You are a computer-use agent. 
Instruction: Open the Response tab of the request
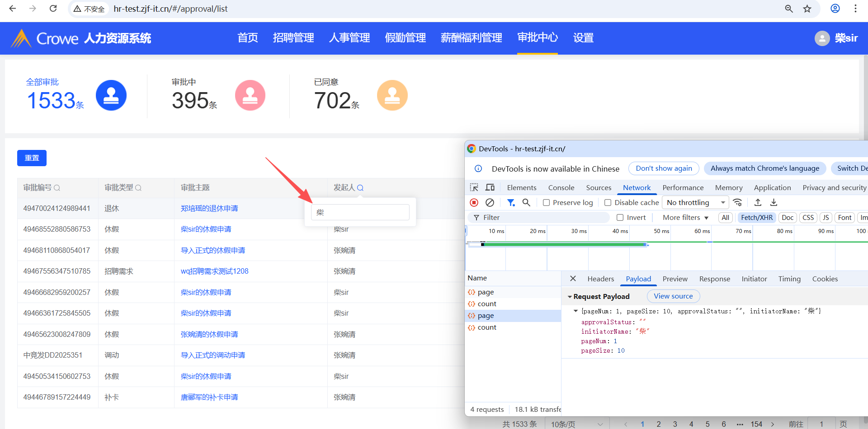tap(714, 279)
